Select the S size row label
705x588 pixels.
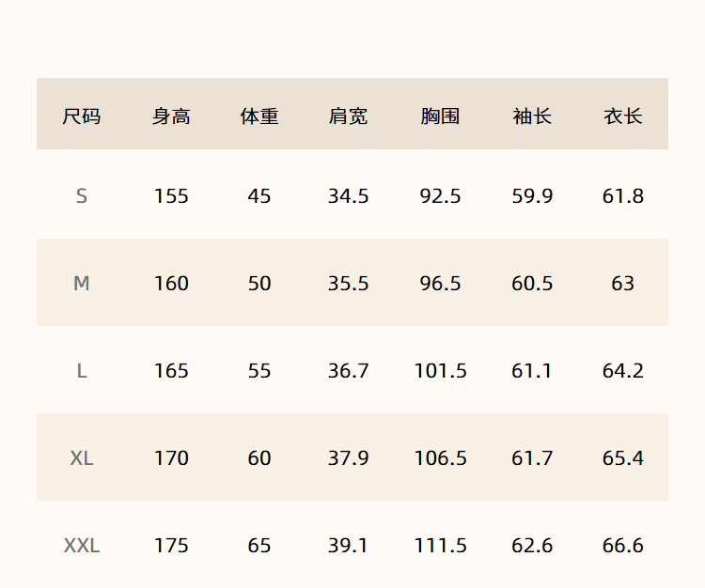[82, 196]
